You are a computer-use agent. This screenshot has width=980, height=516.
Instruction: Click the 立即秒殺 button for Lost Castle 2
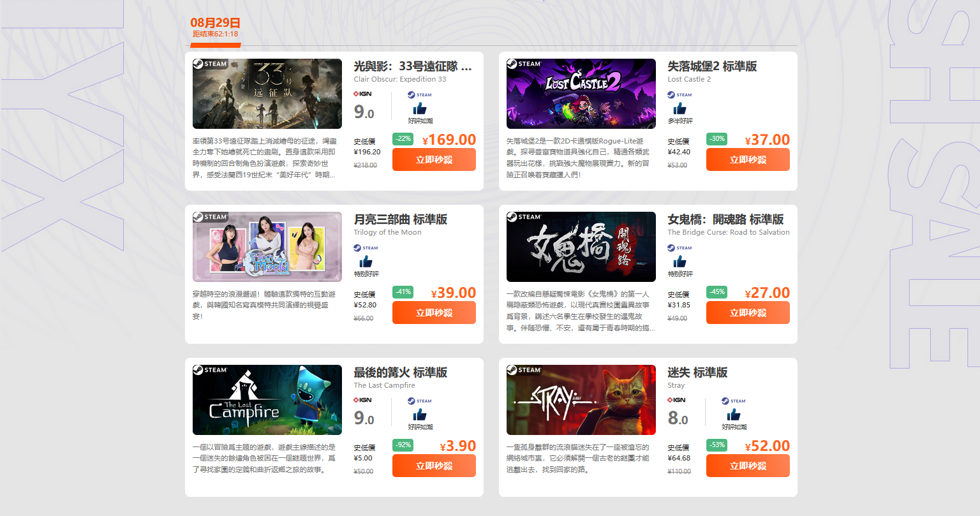tap(748, 159)
